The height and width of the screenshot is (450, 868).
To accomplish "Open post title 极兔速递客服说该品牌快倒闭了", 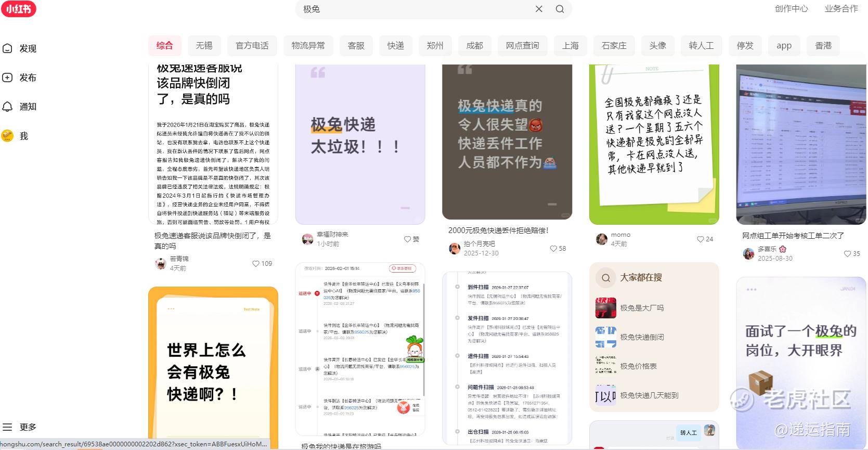I will pos(213,241).
